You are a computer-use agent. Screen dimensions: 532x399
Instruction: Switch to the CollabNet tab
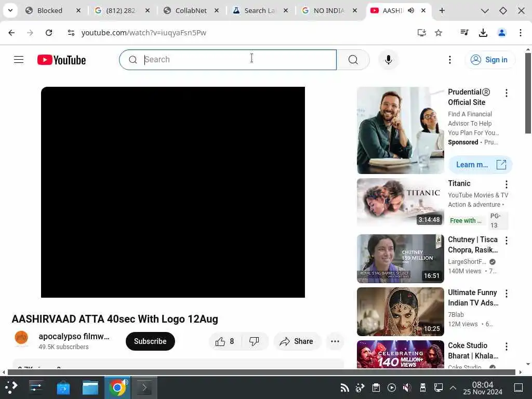click(x=191, y=10)
